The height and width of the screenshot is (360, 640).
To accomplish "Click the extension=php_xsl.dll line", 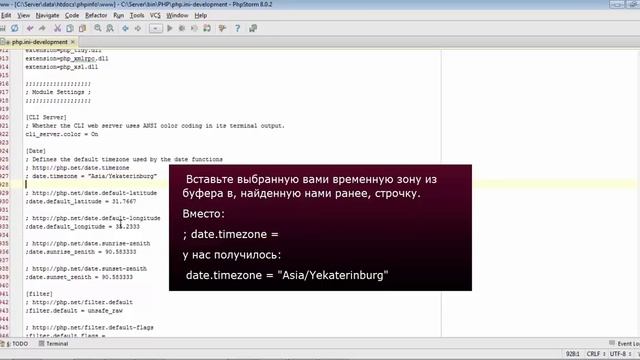I will [62, 67].
